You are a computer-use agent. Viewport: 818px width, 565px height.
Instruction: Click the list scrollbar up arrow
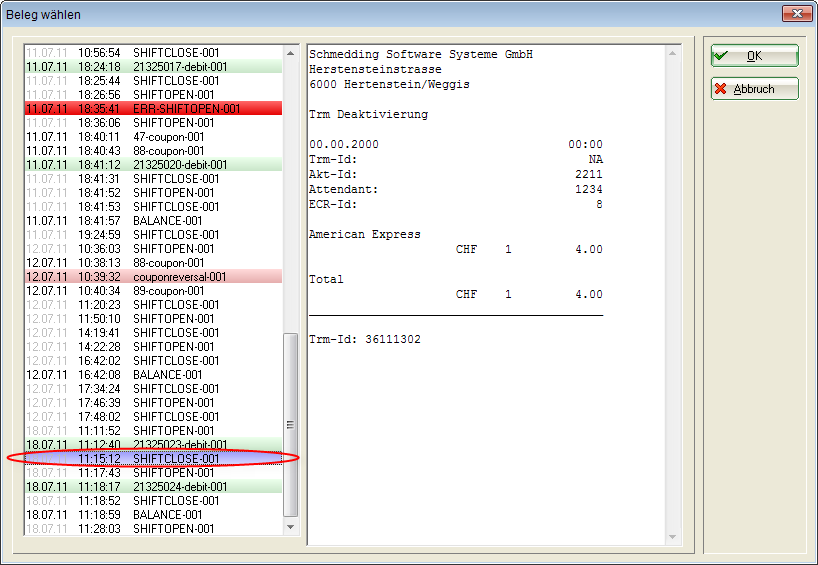(x=291, y=51)
